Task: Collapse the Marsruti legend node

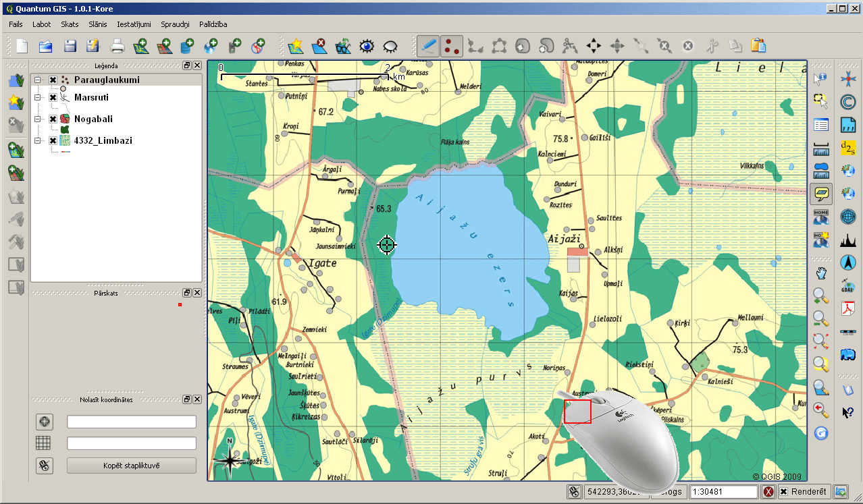Action: (x=38, y=97)
